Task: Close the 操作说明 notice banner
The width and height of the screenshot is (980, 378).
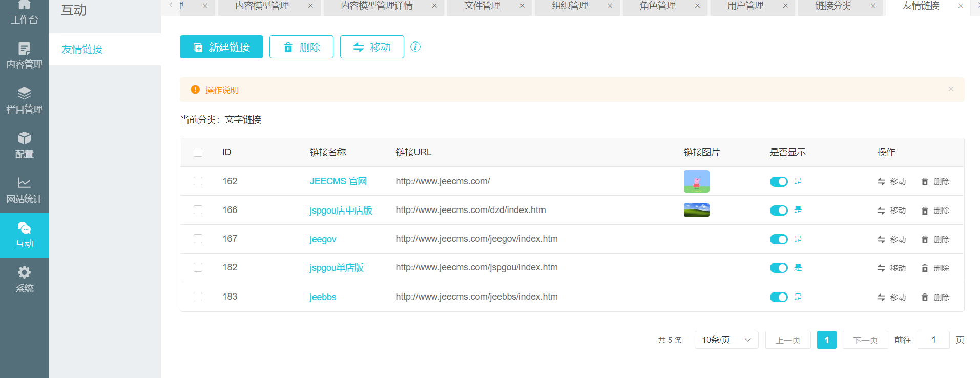Action: pos(951,89)
